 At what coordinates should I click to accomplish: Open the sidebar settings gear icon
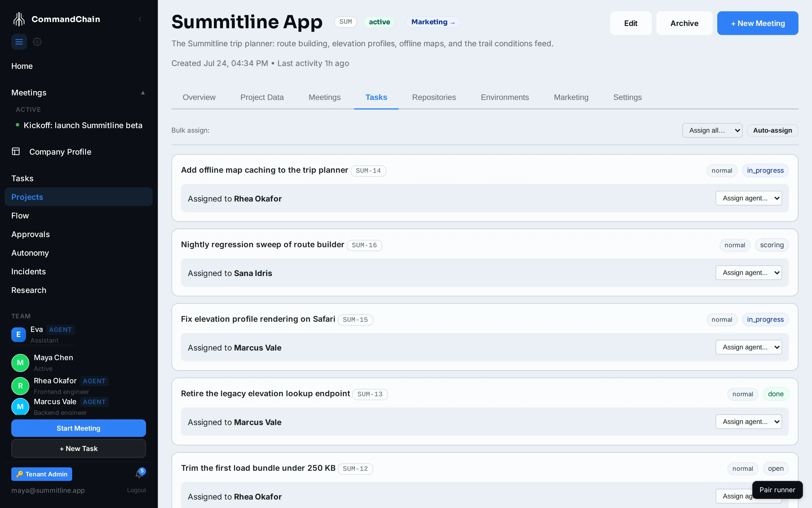click(37, 42)
